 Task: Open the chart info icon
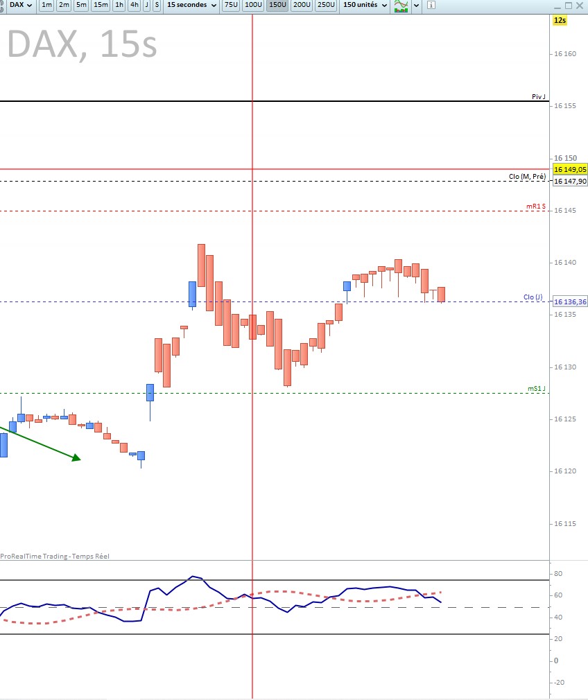click(x=431, y=6)
